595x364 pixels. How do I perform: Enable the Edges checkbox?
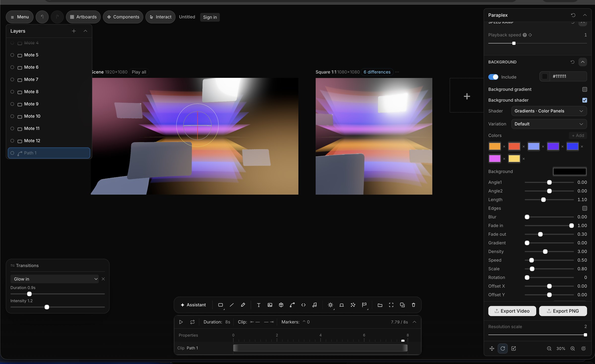(x=585, y=208)
